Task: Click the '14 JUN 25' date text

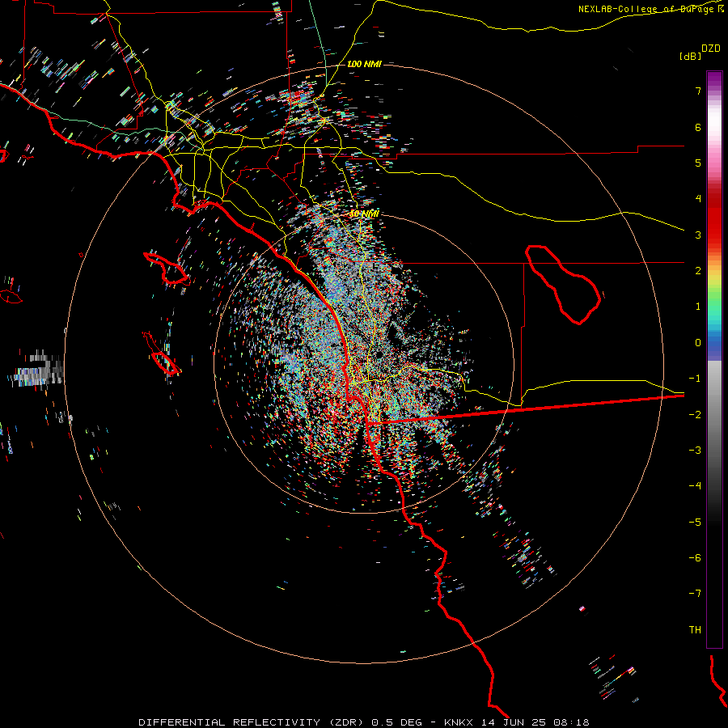Action: tap(514, 722)
